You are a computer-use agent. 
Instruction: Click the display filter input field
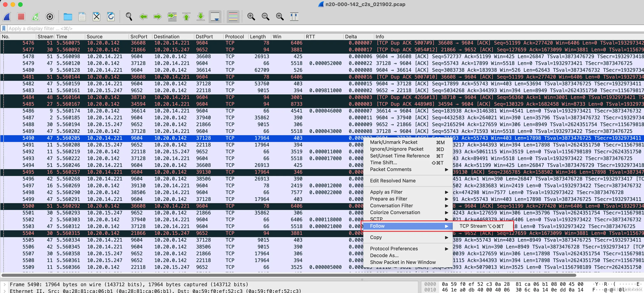tap(325, 28)
